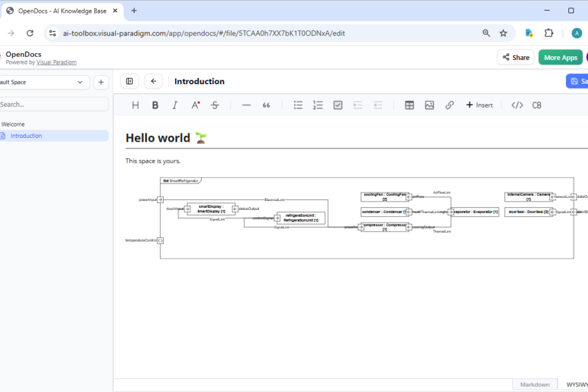Apply italic formatting

point(175,105)
